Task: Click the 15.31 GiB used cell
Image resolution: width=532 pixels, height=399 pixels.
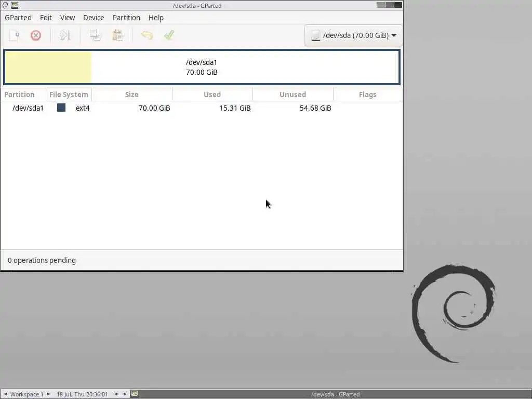Action: pos(235,108)
